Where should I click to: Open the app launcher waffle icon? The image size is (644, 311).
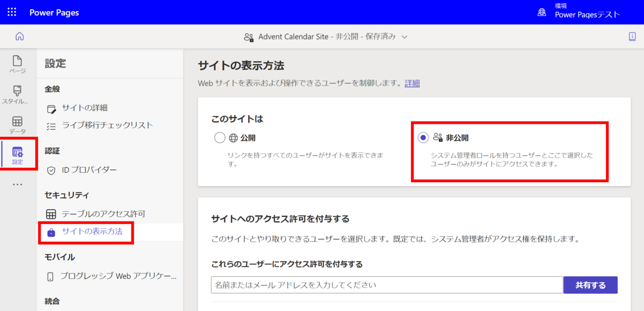point(12,12)
